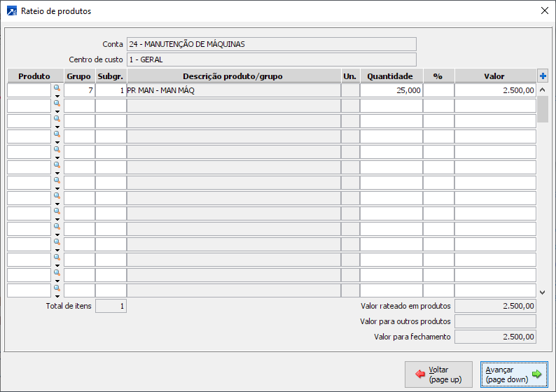This screenshot has height=392, width=556.
Task: Click the % column header
Action: click(438, 76)
